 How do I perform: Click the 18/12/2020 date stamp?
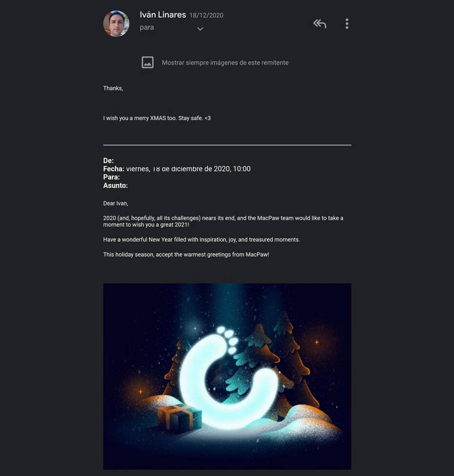pos(206,15)
